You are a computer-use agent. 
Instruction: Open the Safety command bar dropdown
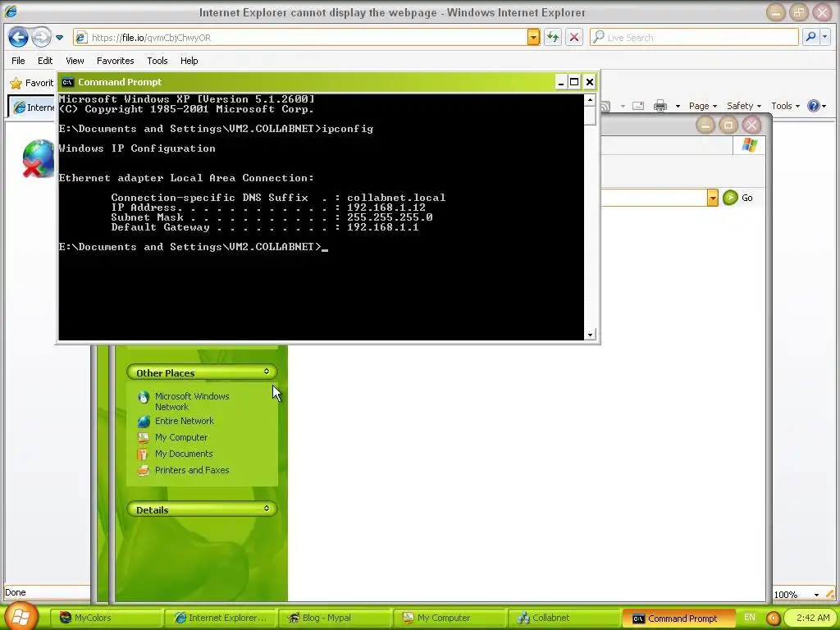click(743, 106)
